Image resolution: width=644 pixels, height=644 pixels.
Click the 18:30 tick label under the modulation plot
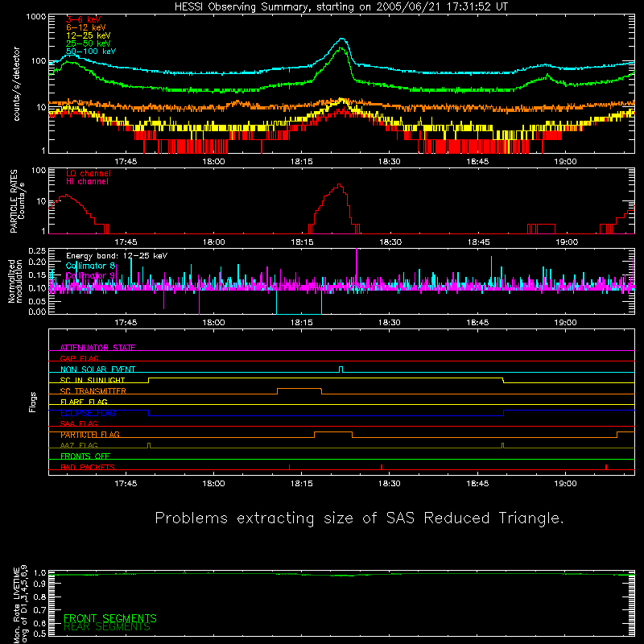[x=390, y=323]
